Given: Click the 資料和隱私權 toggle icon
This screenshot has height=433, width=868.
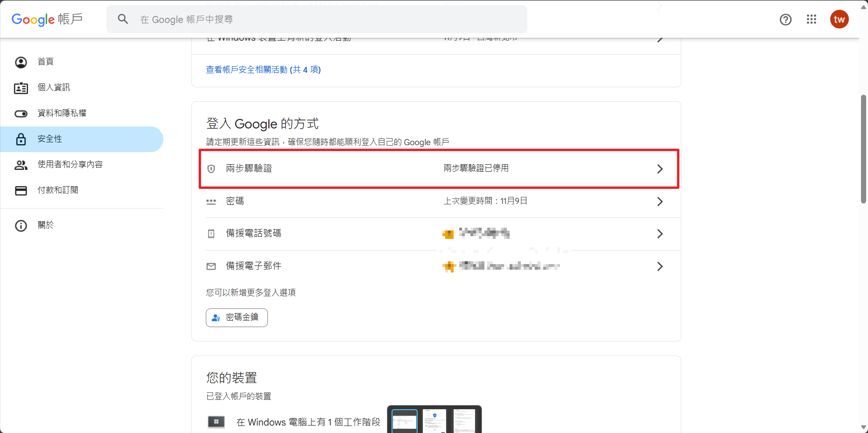Looking at the screenshot, I should pos(21,113).
